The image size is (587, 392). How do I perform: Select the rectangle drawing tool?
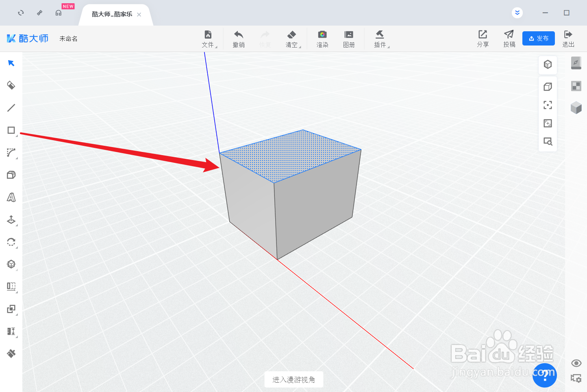(11, 130)
